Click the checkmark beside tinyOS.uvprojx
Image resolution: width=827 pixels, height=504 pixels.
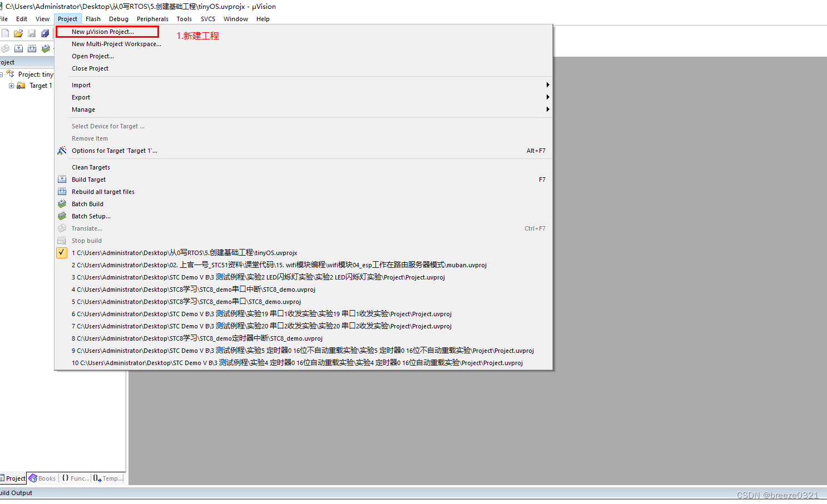coord(62,252)
